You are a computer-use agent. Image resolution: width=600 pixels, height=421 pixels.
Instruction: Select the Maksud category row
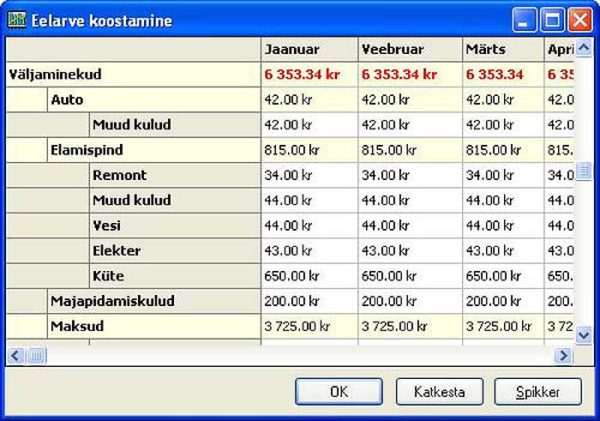[73, 325]
